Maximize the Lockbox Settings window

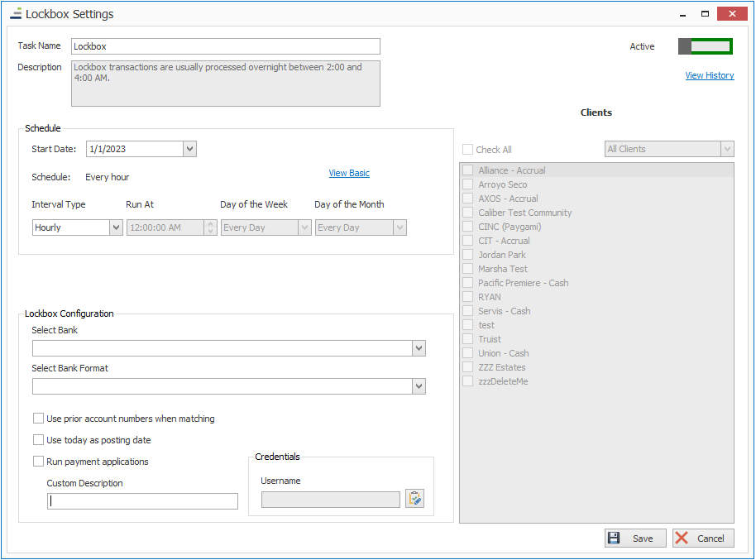[705, 13]
